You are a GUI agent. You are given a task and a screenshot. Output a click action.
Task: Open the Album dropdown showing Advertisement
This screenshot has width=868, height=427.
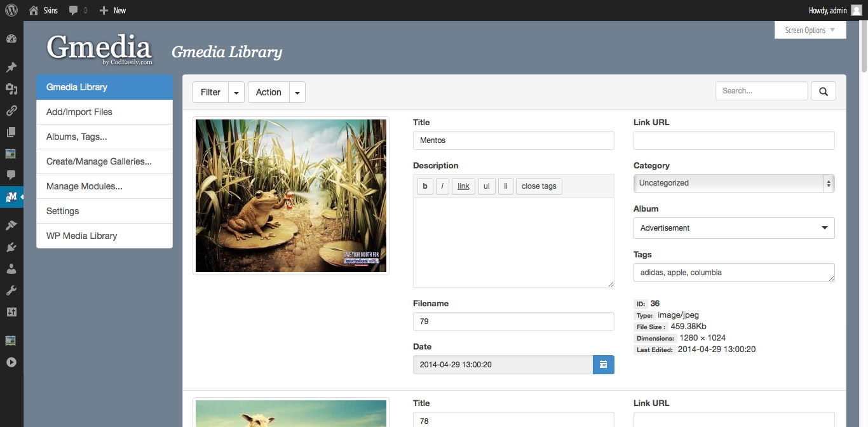733,228
